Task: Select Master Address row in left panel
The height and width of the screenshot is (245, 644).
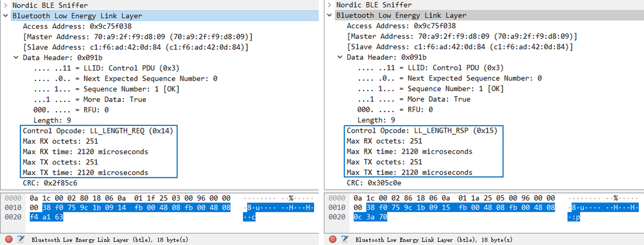Action: (138, 37)
